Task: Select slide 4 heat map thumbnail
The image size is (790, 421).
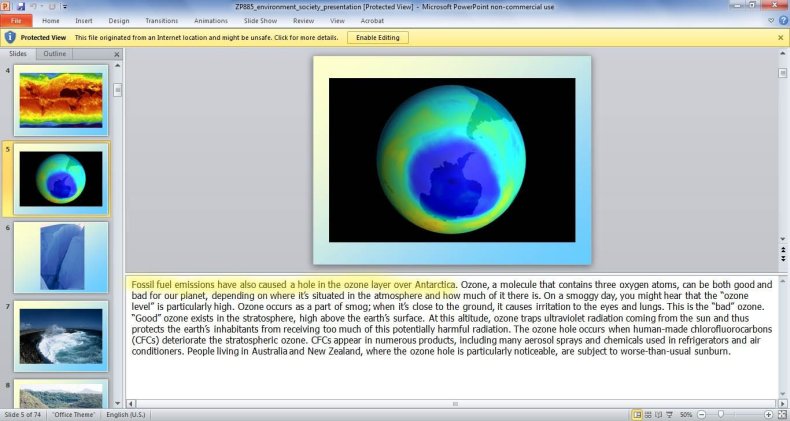Action: tap(61, 100)
